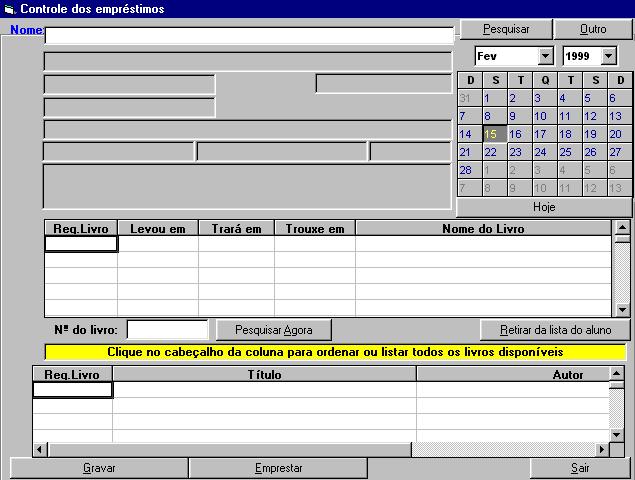Select day 15 in the calendar

point(494,134)
